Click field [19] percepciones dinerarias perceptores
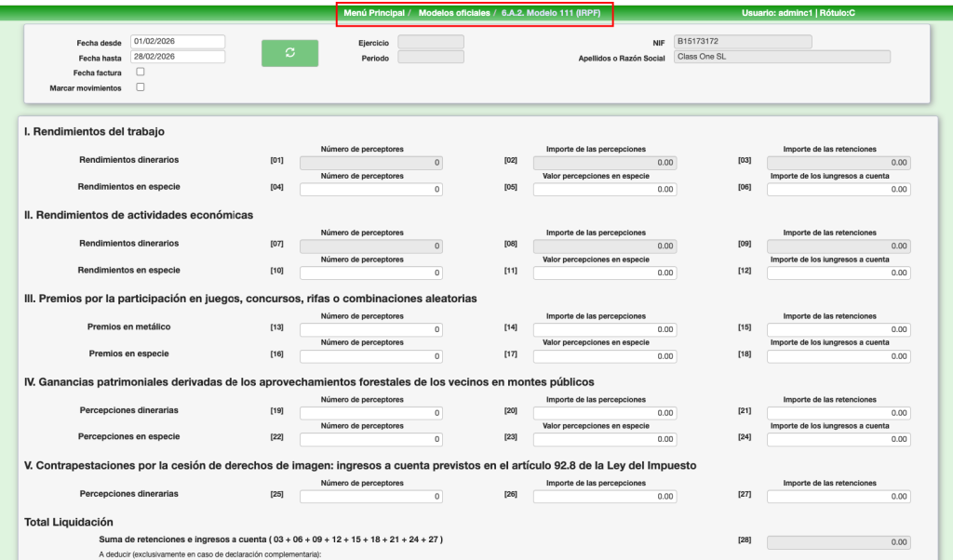This screenshot has height=560, width=953. pyautogui.click(x=370, y=413)
